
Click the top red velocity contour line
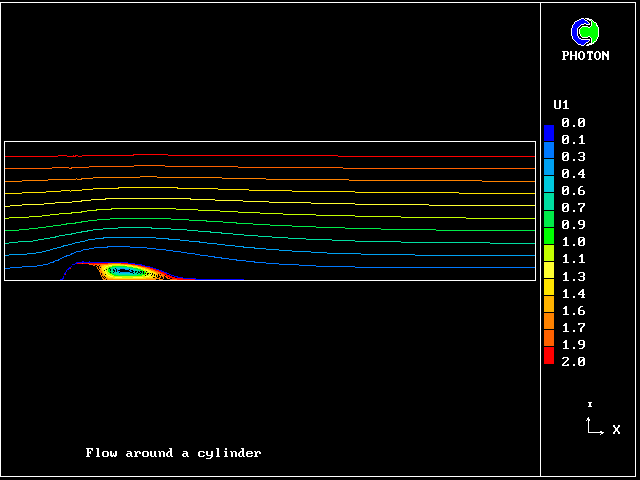tap(270, 157)
